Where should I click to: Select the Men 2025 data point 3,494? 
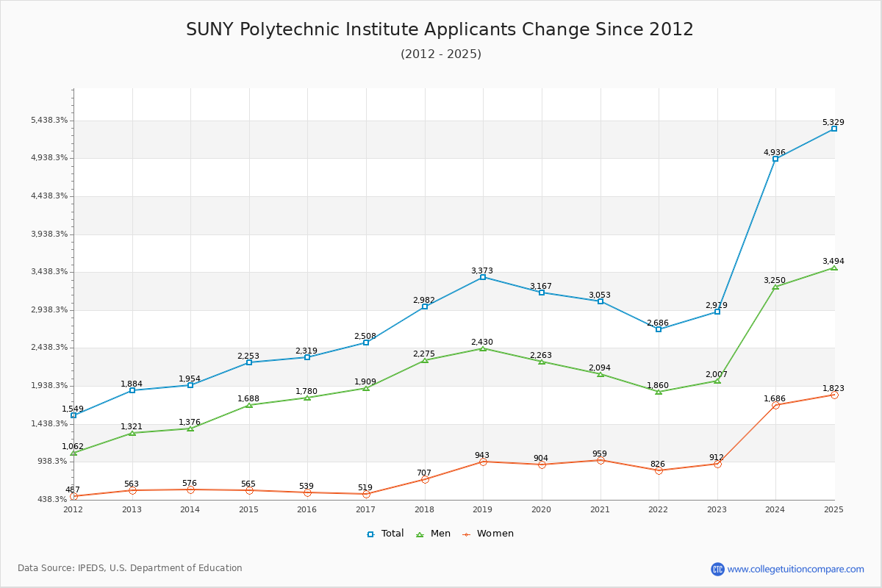tap(834, 268)
